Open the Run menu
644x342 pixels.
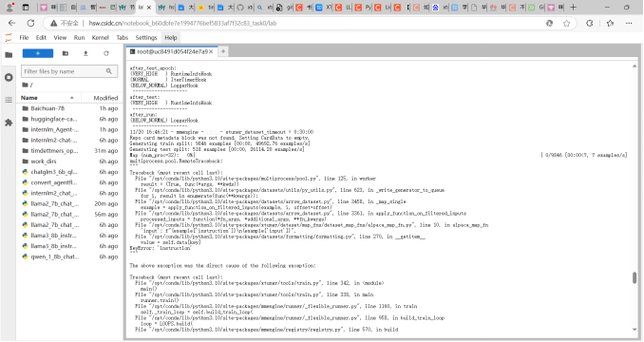[x=79, y=37]
